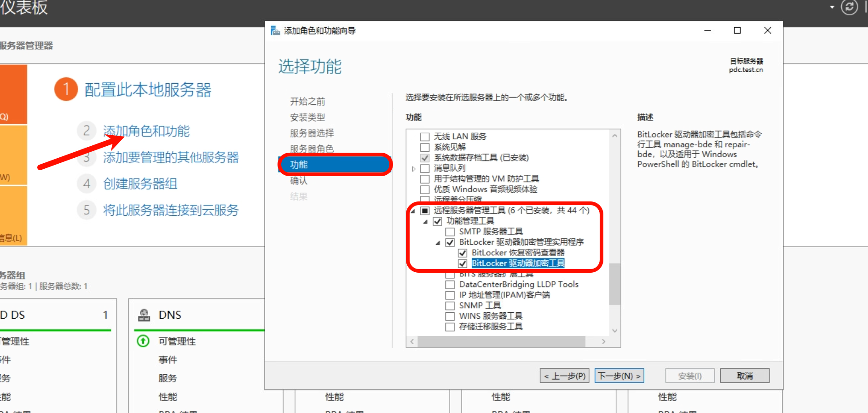The width and height of the screenshot is (868, 413).
Task: Open the header dropdown arrow beside refresh
Action: pyautogui.click(x=832, y=7)
